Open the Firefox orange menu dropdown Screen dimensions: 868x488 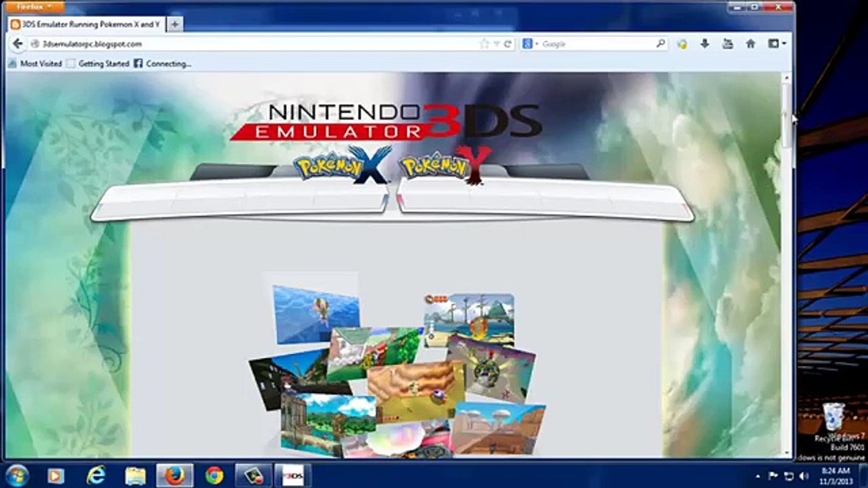[32, 7]
